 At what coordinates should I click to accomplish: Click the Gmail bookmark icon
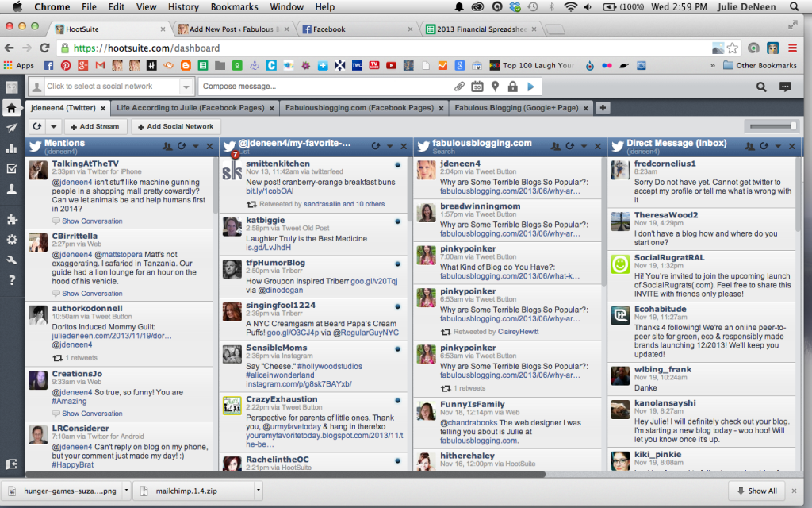click(100, 65)
